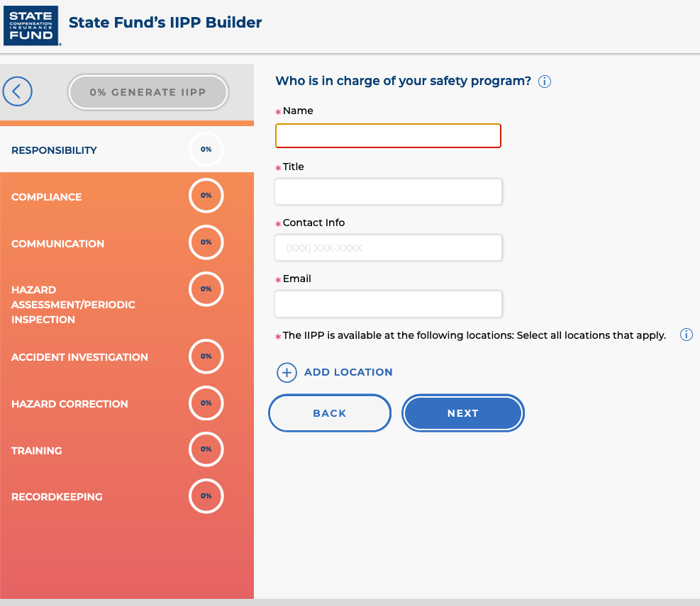700x606 pixels.
Task: Click the 0% progress circle for Compliance
Action: coord(206,196)
